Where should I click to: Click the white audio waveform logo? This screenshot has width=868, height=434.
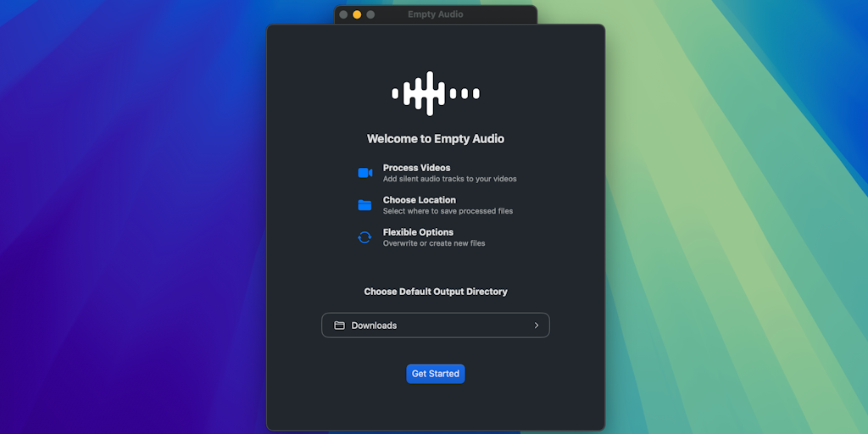(435, 93)
